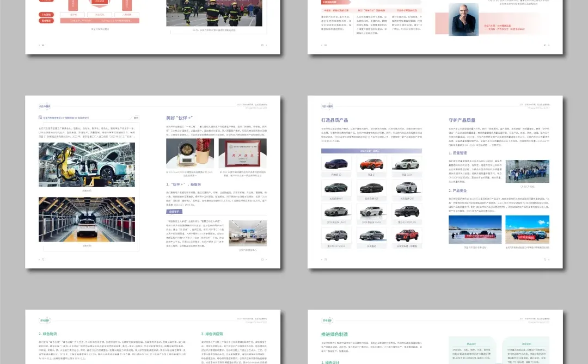588x364 pixels.
Task: Open the service showroom interior photo
Action: (248, 233)
